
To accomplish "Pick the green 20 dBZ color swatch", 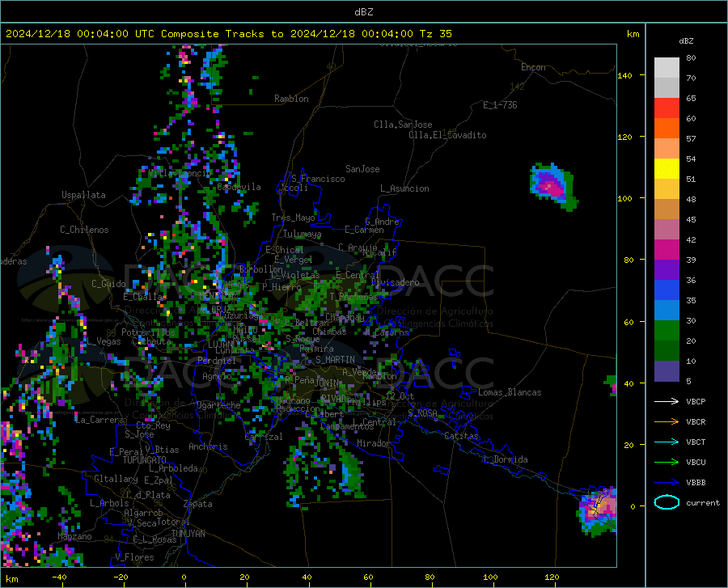I will tap(667, 331).
